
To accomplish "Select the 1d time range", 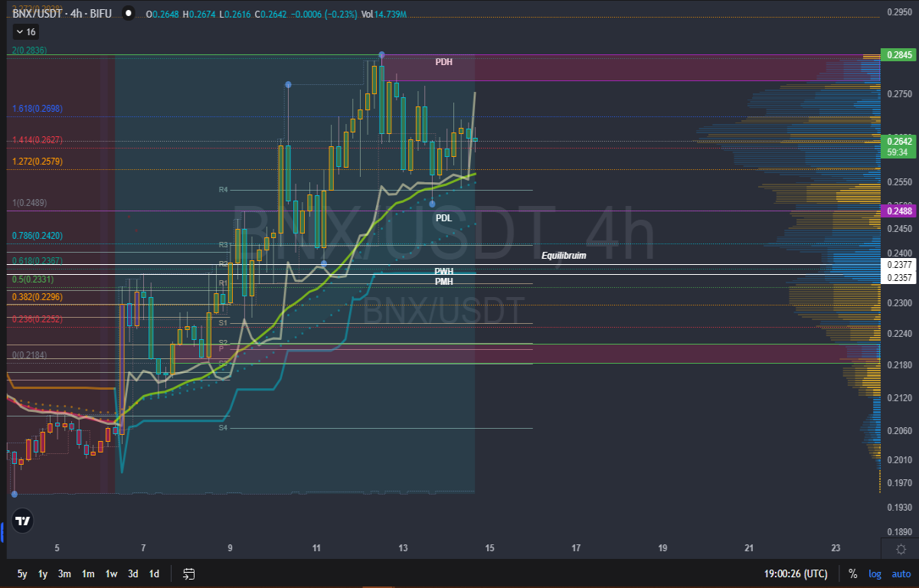I will pos(154,573).
